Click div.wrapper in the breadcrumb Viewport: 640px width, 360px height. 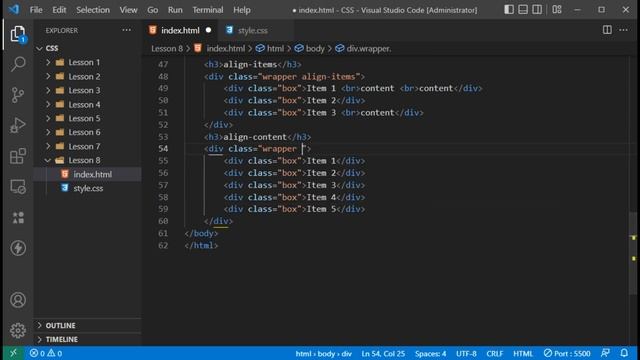click(369, 49)
